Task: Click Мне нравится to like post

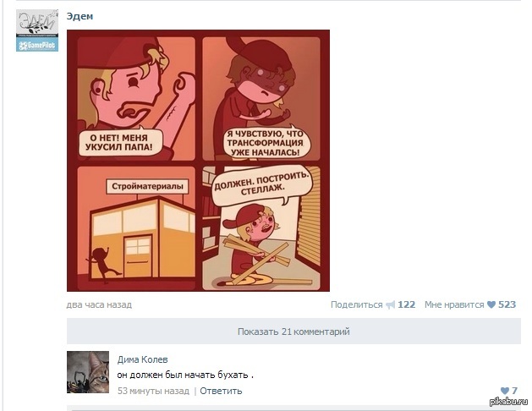Action: coord(454,304)
